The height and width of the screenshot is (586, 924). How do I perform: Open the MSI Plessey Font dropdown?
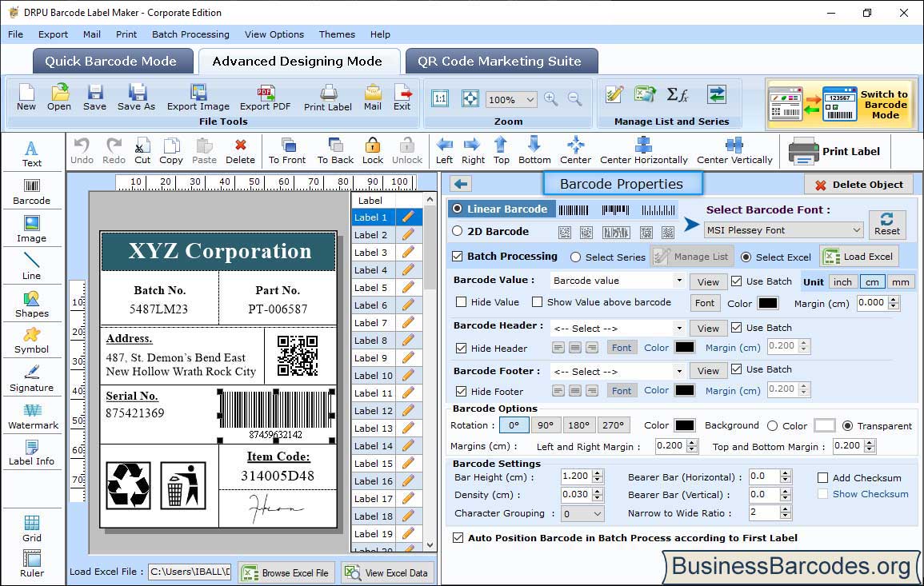784,229
